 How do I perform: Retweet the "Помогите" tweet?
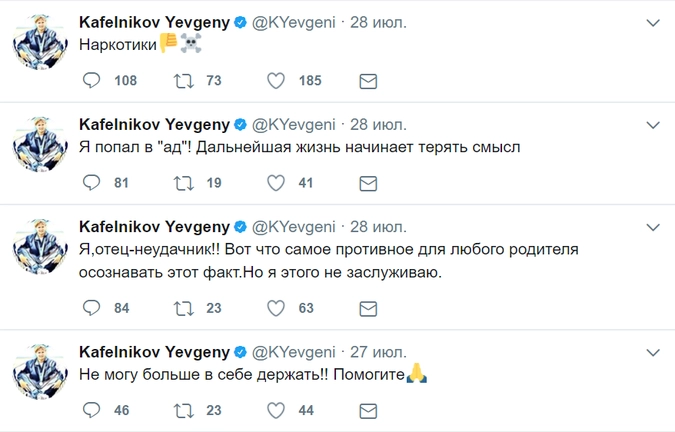184,410
